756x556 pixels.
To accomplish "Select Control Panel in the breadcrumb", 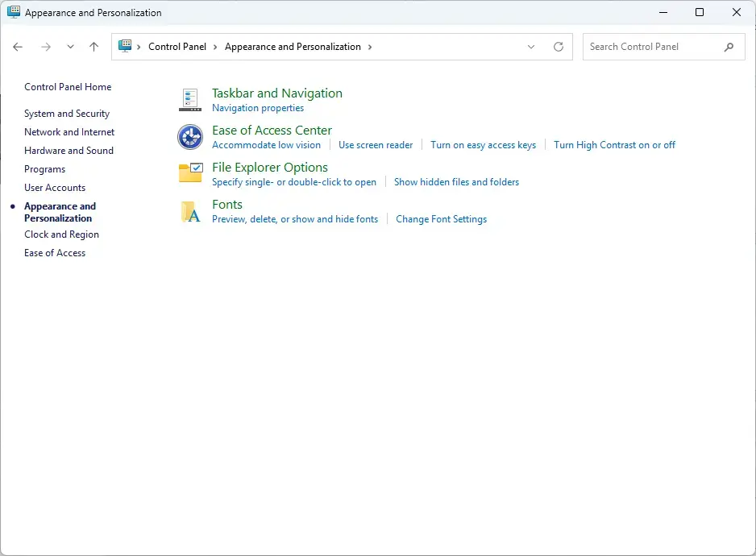I will [177, 47].
